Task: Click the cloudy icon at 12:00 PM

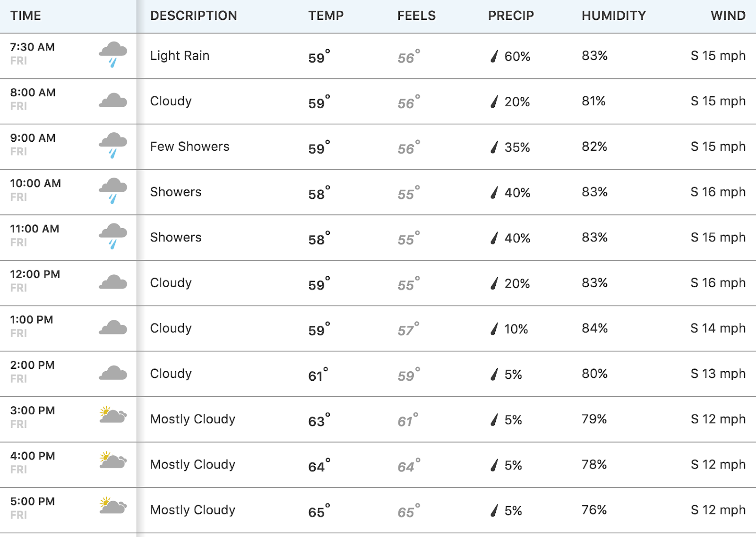Action: [x=113, y=282]
